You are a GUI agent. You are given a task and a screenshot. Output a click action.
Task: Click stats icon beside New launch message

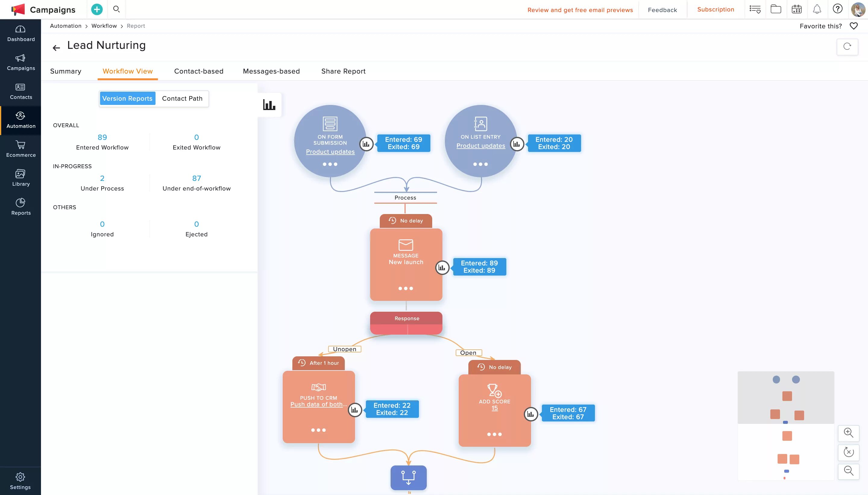click(x=442, y=268)
